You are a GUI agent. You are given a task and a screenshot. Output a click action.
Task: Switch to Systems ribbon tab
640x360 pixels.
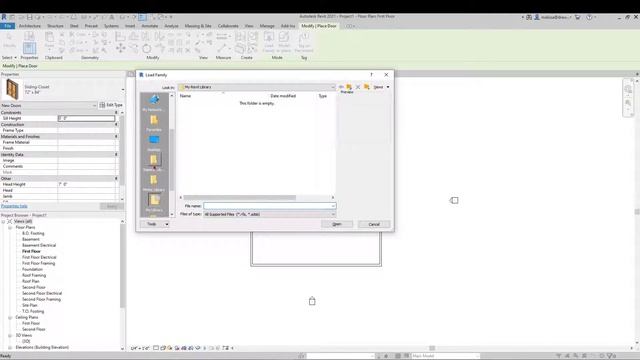[x=111, y=26]
